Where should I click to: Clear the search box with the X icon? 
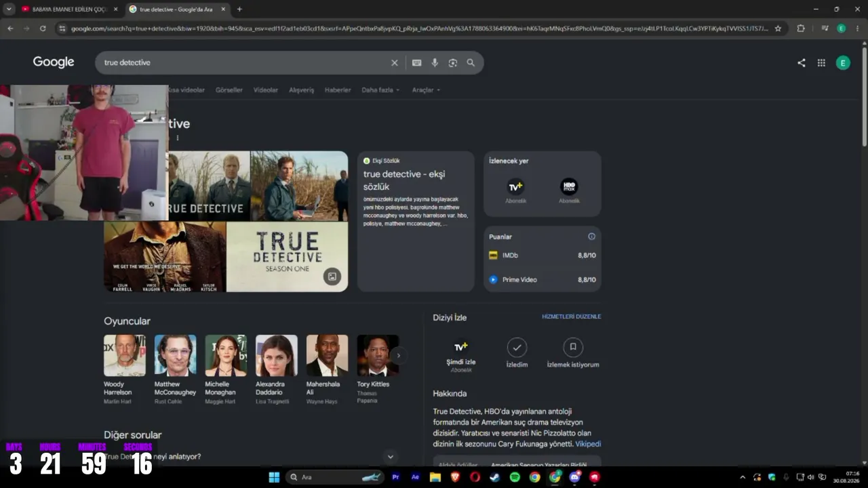point(394,63)
